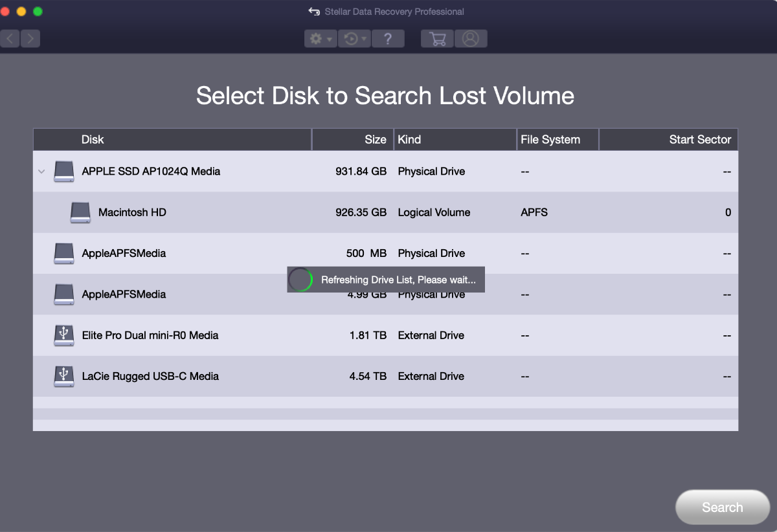Screen dimensions: 777x532
Task: Open the settings gear dropdown
Action: click(x=321, y=39)
